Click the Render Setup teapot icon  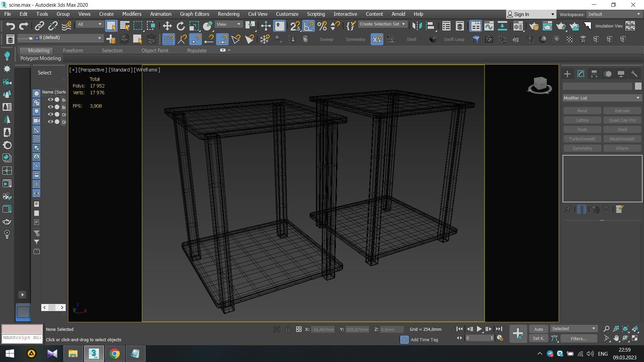pos(534,26)
